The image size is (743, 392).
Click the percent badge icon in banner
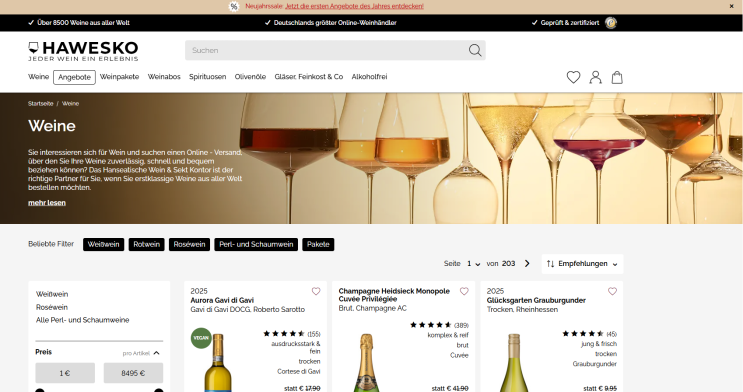tap(234, 7)
